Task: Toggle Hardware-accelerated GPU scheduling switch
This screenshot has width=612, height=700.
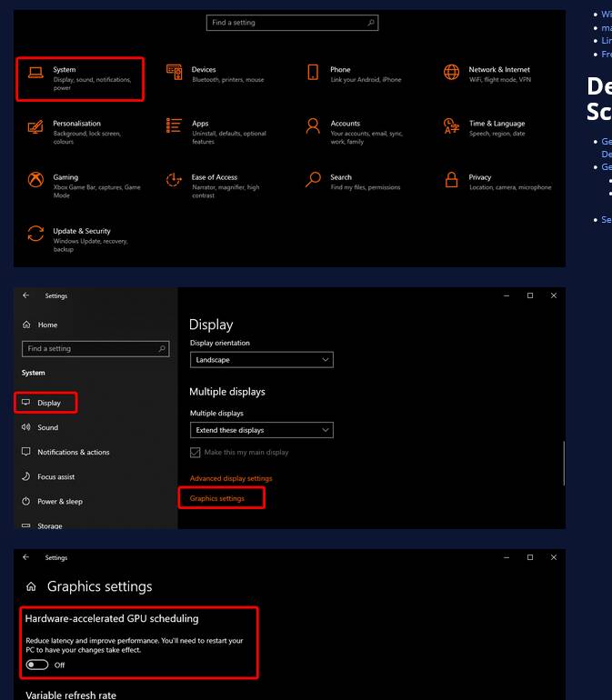Action: click(37, 665)
